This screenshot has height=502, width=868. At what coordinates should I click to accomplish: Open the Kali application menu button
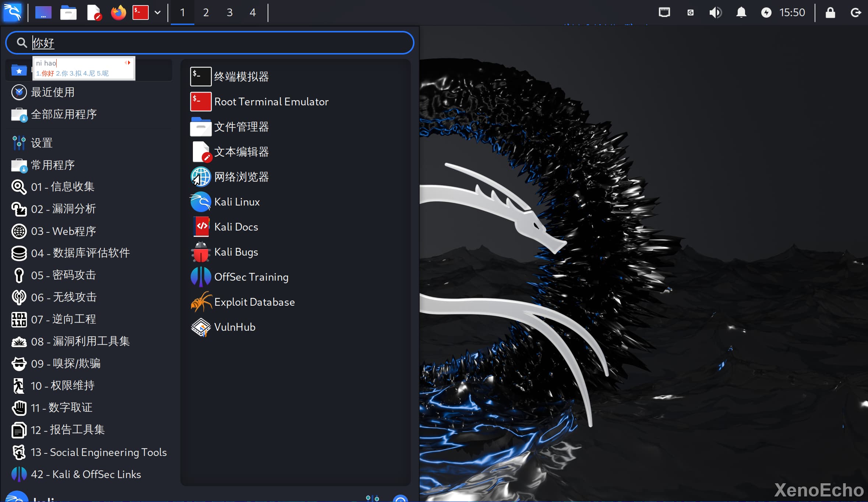pos(13,13)
